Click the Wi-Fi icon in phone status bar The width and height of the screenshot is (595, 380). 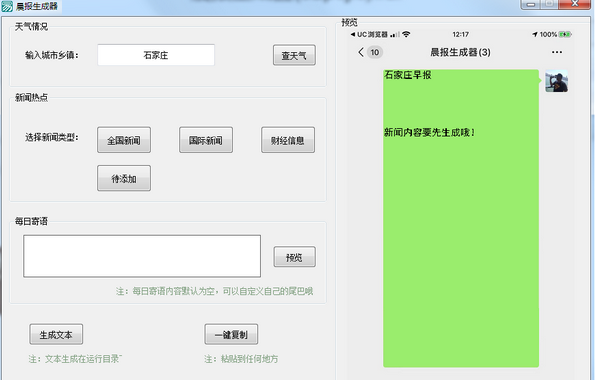(406, 34)
